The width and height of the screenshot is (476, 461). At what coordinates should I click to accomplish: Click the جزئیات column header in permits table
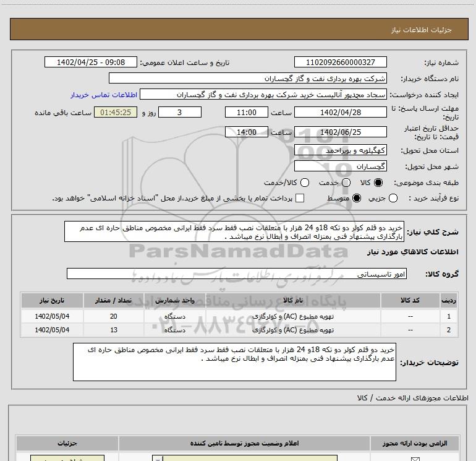click(x=67, y=444)
